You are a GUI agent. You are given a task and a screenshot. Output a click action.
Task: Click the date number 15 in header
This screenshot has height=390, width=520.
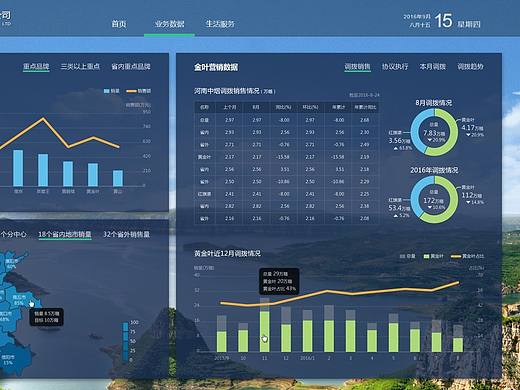point(444,21)
